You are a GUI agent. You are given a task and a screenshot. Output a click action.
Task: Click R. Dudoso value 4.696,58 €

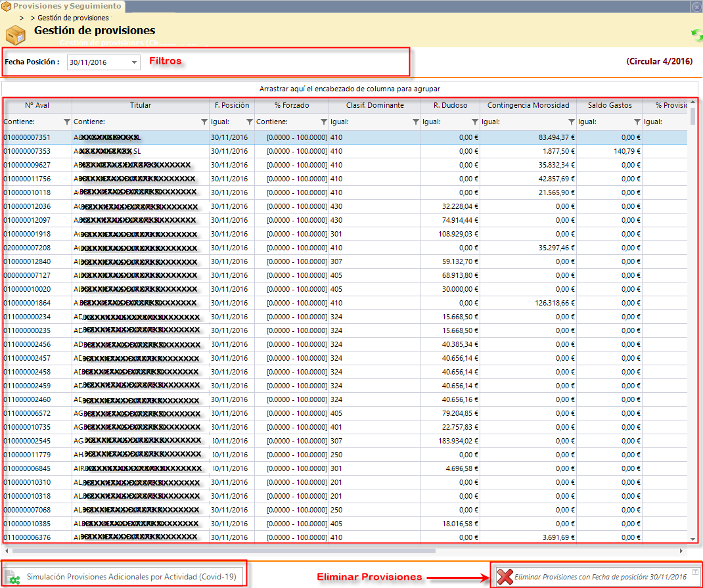coord(462,468)
